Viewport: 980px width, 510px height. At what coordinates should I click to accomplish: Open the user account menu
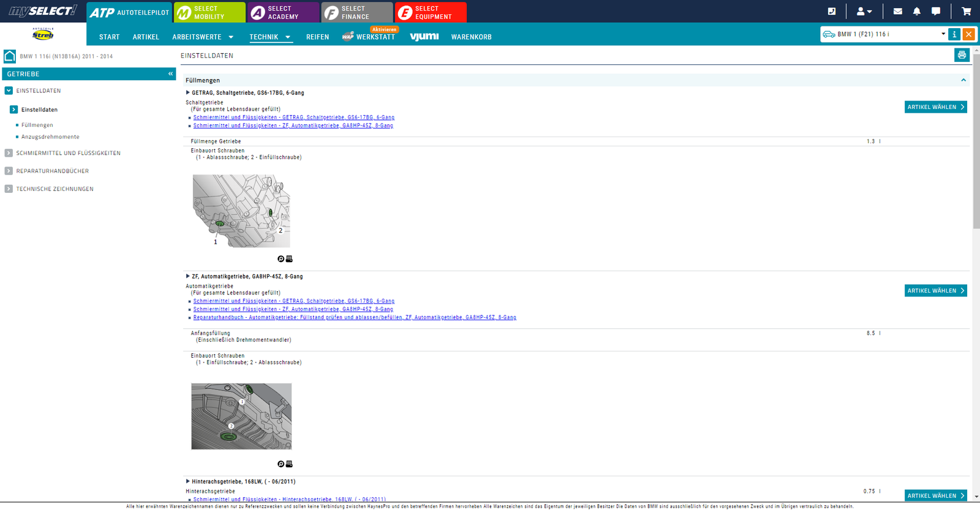pos(864,11)
